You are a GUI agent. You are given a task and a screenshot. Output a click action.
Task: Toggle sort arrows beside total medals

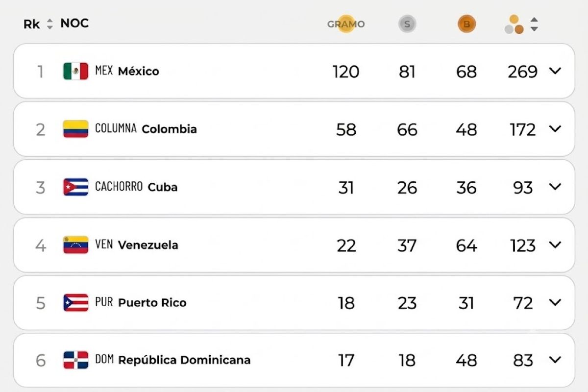534,24
